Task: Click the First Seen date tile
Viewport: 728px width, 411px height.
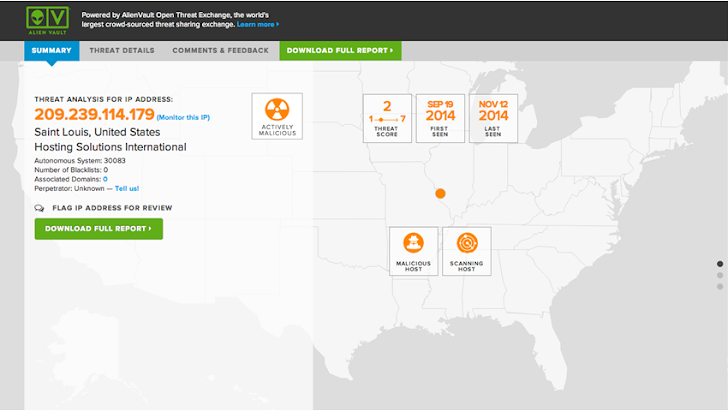Action: (x=440, y=118)
